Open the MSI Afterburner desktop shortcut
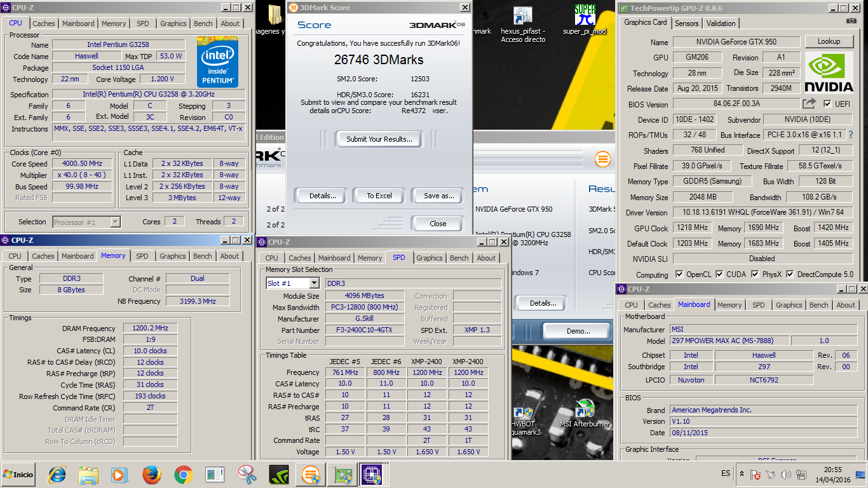 (x=585, y=414)
